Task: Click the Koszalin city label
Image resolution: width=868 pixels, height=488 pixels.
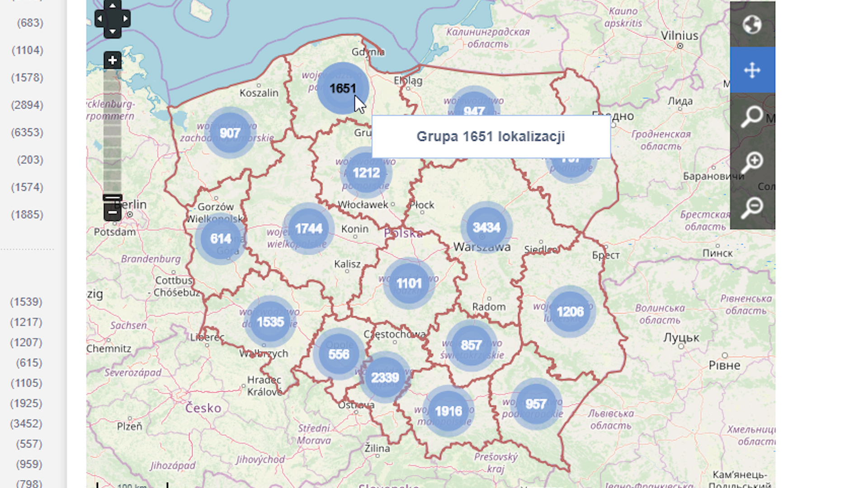Action: (x=259, y=93)
